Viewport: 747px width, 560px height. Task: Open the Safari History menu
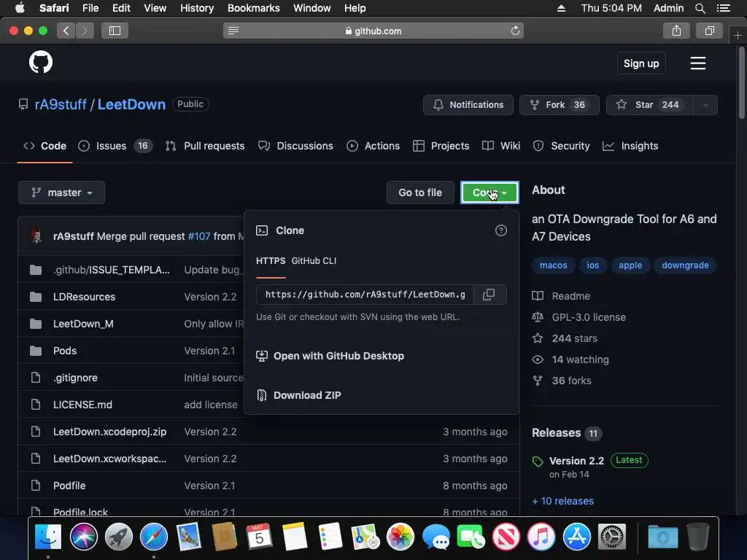[x=197, y=8]
